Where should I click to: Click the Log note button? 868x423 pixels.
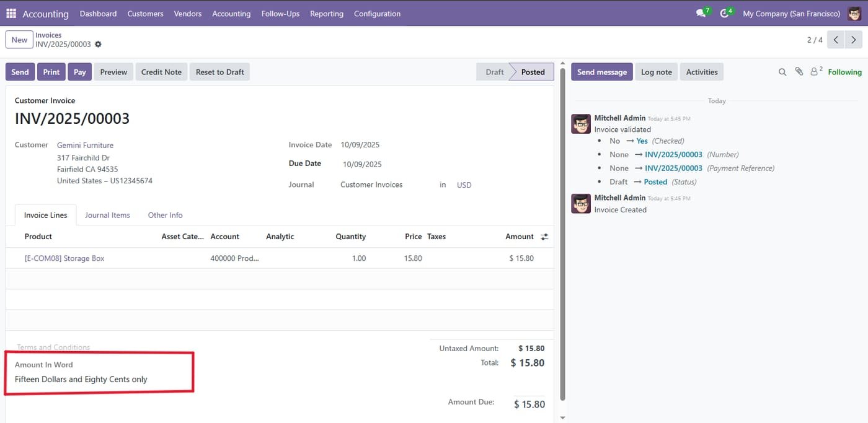pos(656,72)
